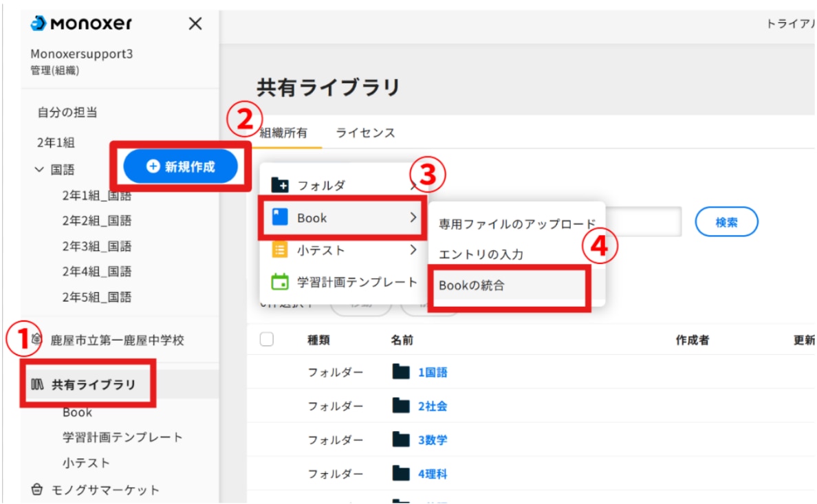Click the モノグサマーケット basket icon
Screen dimensions: 817x504
(37, 490)
